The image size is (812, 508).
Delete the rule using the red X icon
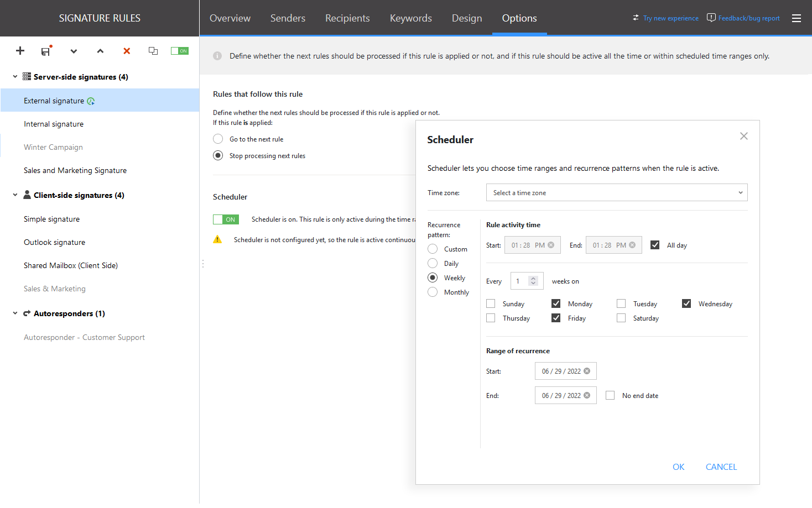(126, 51)
